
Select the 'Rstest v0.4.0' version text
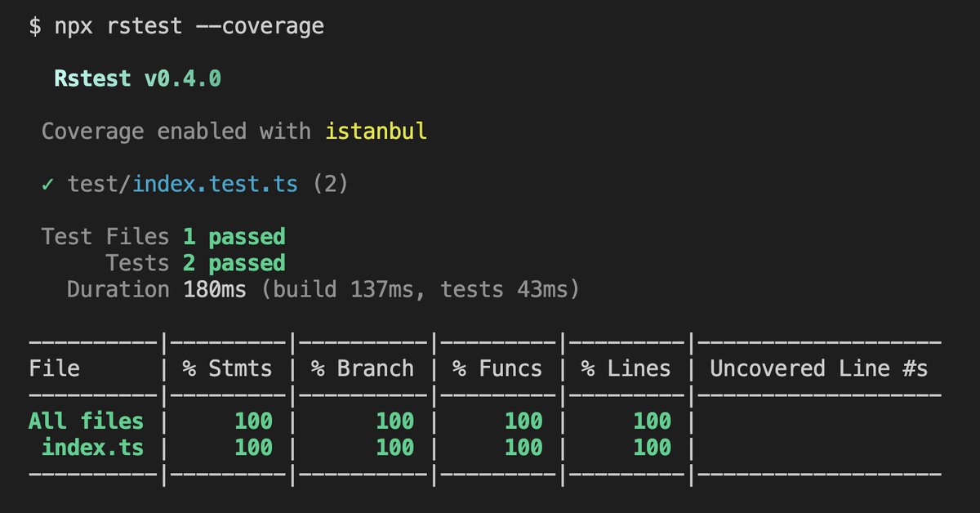pos(138,79)
